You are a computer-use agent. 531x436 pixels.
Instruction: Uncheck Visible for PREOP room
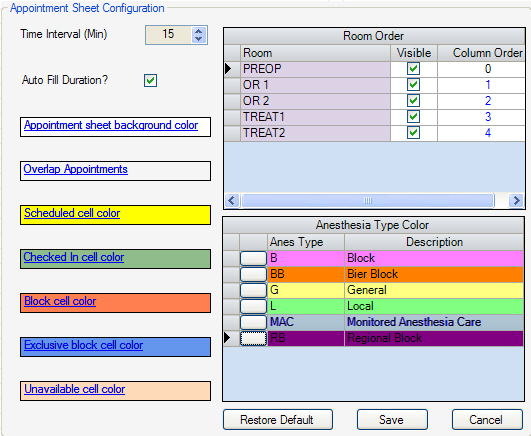coord(413,69)
